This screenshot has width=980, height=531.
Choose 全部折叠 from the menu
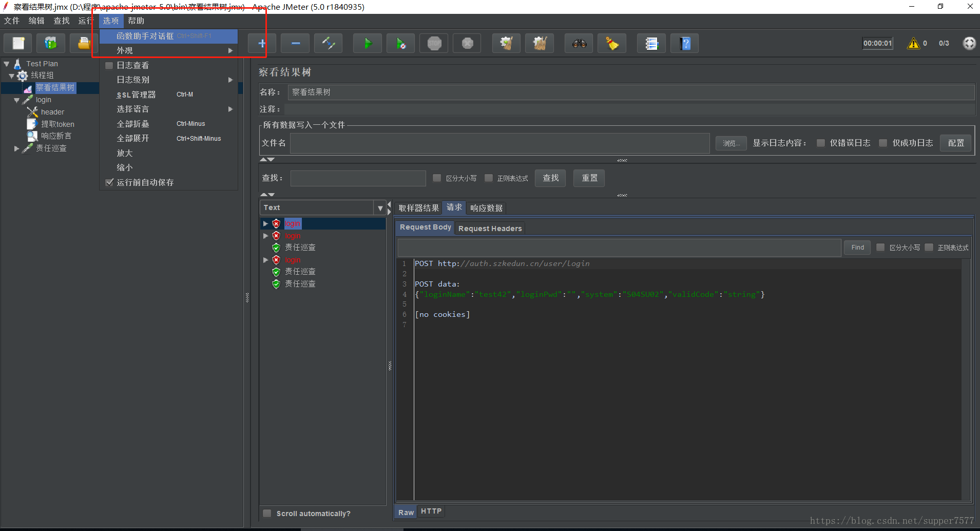[168, 124]
